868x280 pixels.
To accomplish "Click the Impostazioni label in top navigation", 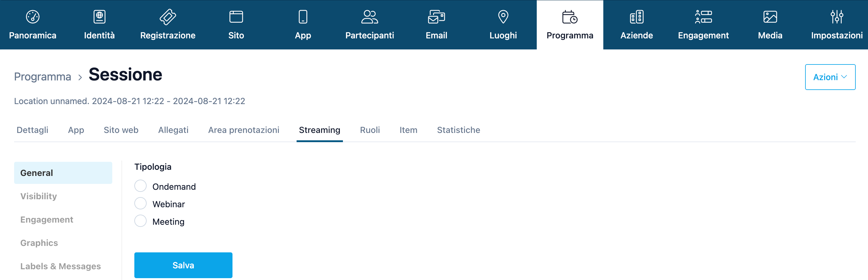I will click(837, 35).
